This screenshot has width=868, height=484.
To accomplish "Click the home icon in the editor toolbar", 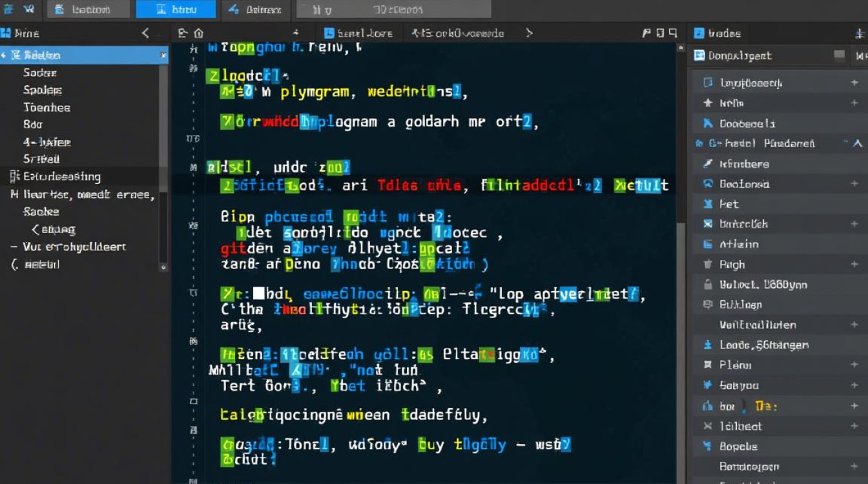I will pos(199,33).
